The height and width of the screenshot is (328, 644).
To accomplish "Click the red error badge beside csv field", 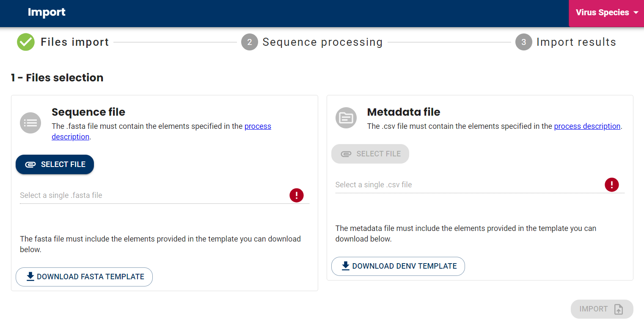I will pos(612,184).
